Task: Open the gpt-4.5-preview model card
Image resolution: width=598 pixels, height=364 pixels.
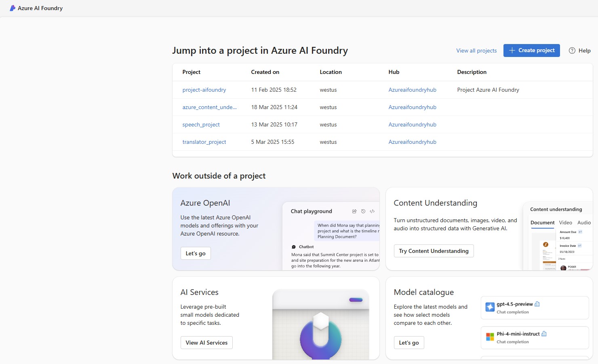Action: tap(535, 308)
